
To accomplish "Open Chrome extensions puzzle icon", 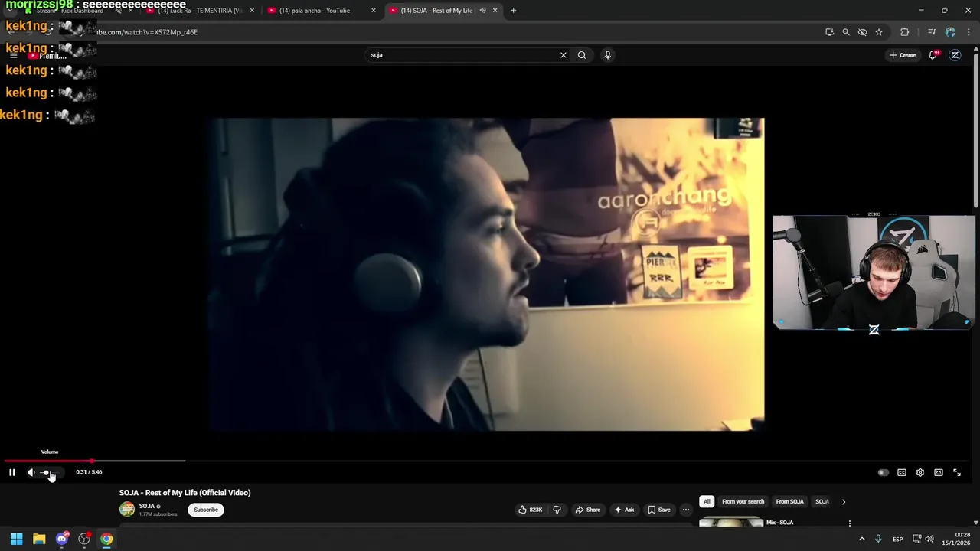I will click(x=905, y=32).
